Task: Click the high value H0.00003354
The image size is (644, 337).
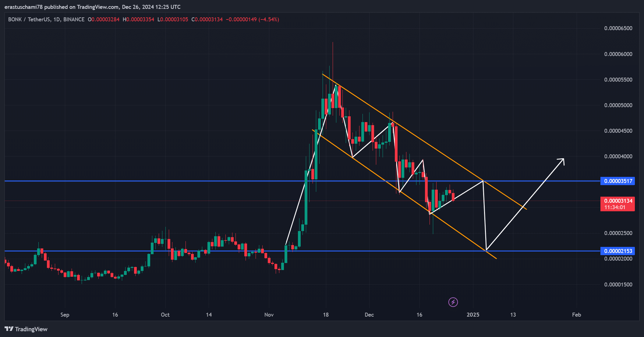Action: click(x=138, y=19)
